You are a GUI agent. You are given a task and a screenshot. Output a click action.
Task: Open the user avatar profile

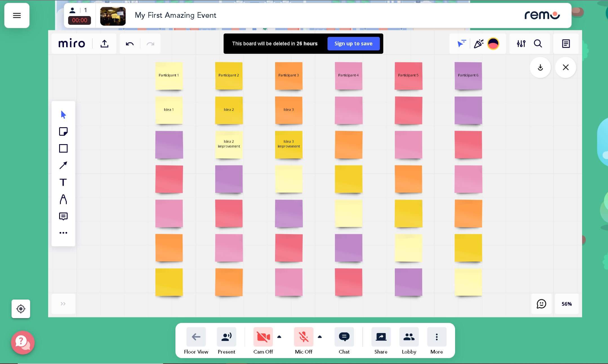[493, 44]
